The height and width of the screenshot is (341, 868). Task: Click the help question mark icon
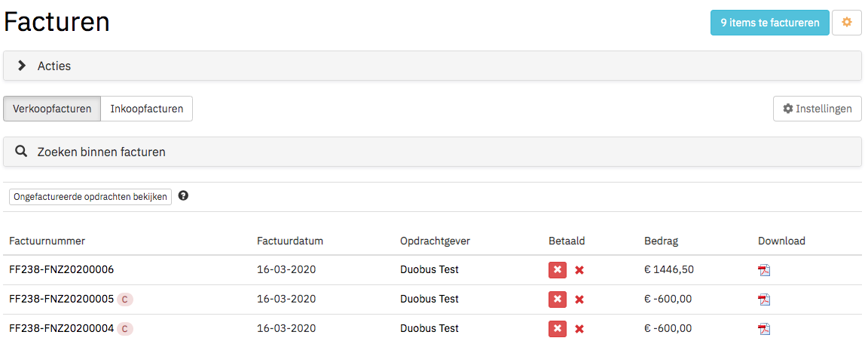pyautogui.click(x=183, y=196)
